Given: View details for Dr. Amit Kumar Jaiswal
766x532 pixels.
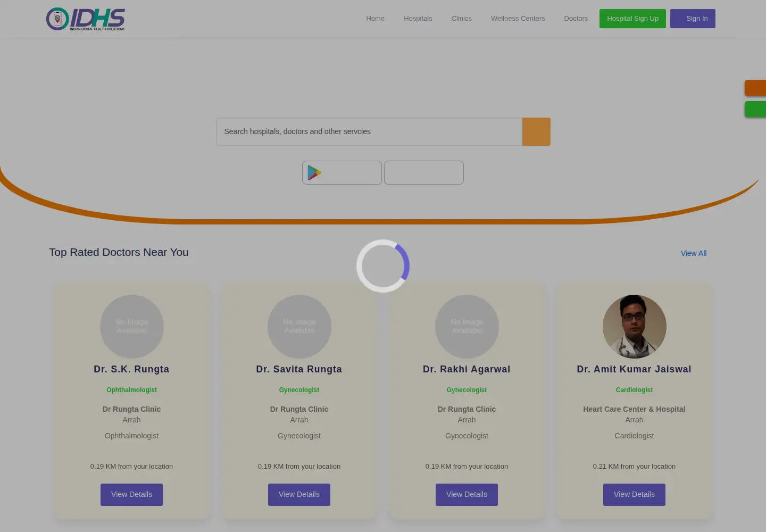Looking at the screenshot, I should tap(634, 495).
